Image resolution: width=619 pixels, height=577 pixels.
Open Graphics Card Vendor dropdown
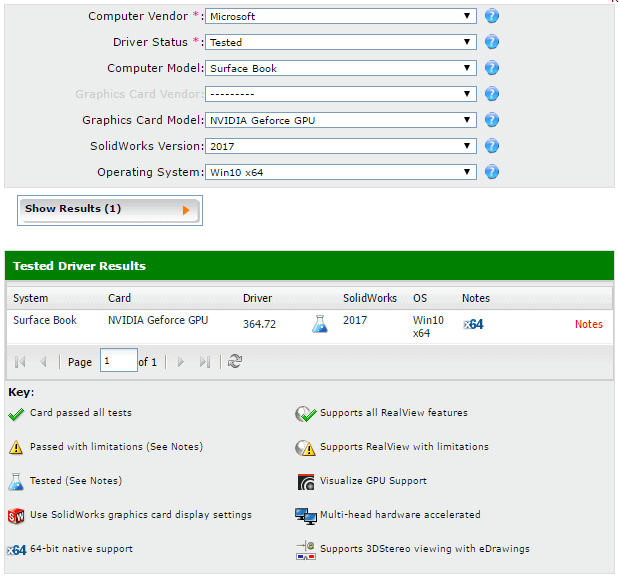click(341, 94)
